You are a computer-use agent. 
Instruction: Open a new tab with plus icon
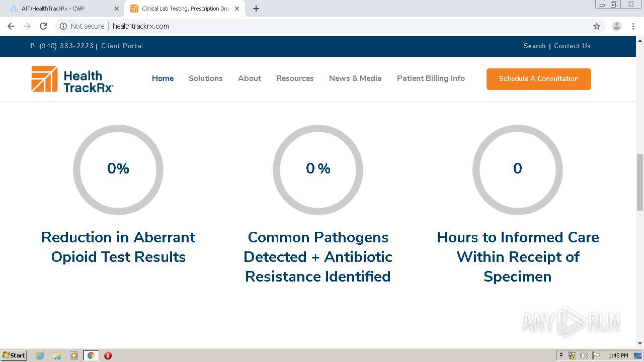(256, 9)
